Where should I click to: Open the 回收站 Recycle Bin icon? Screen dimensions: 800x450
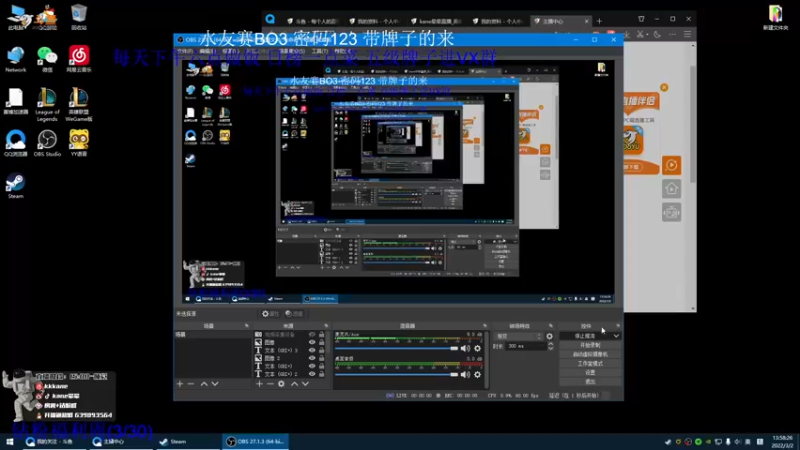click(x=79, y=17)
